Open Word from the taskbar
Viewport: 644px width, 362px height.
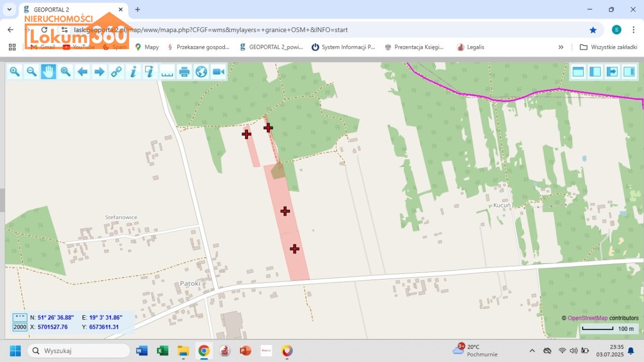(x=141, y=350)
